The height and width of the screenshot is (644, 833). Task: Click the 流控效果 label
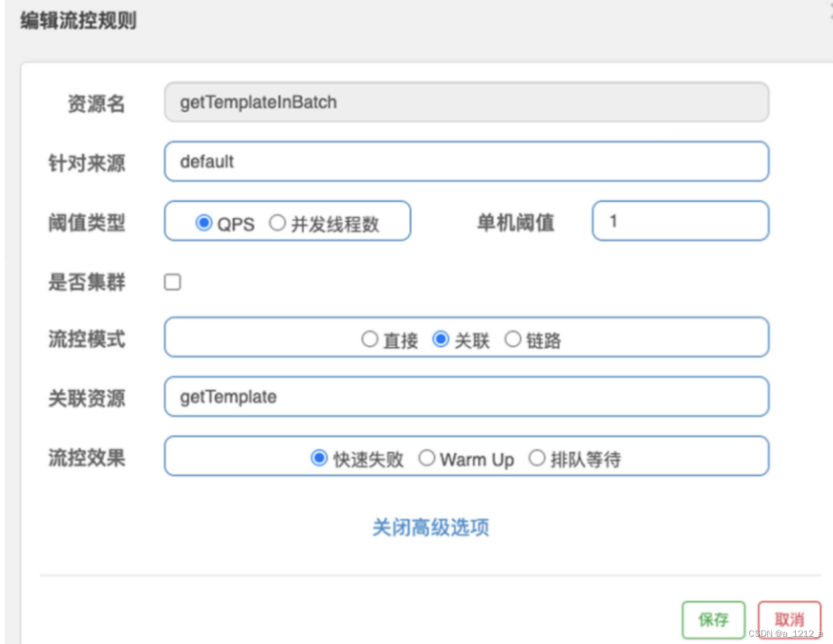click(x=86, y=457)
